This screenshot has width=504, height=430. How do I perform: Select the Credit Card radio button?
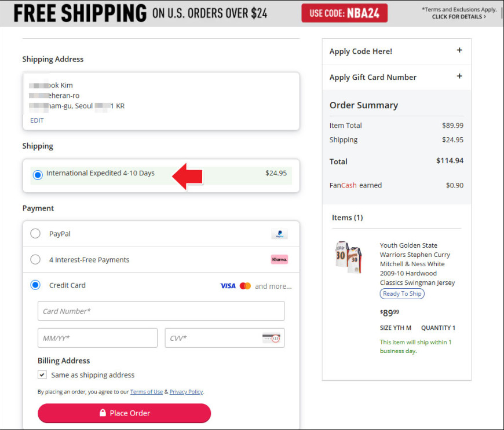tap(35, 285)
